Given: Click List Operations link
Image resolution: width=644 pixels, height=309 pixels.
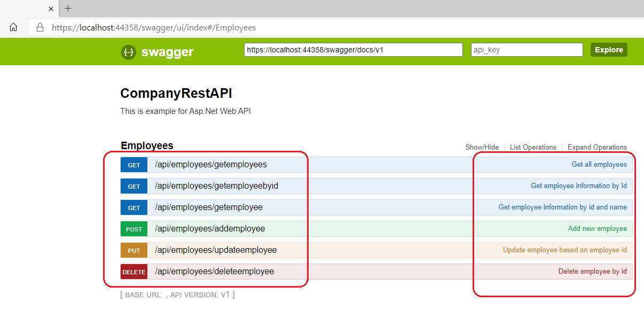Looking at the screenshot, I should [533, 148].
